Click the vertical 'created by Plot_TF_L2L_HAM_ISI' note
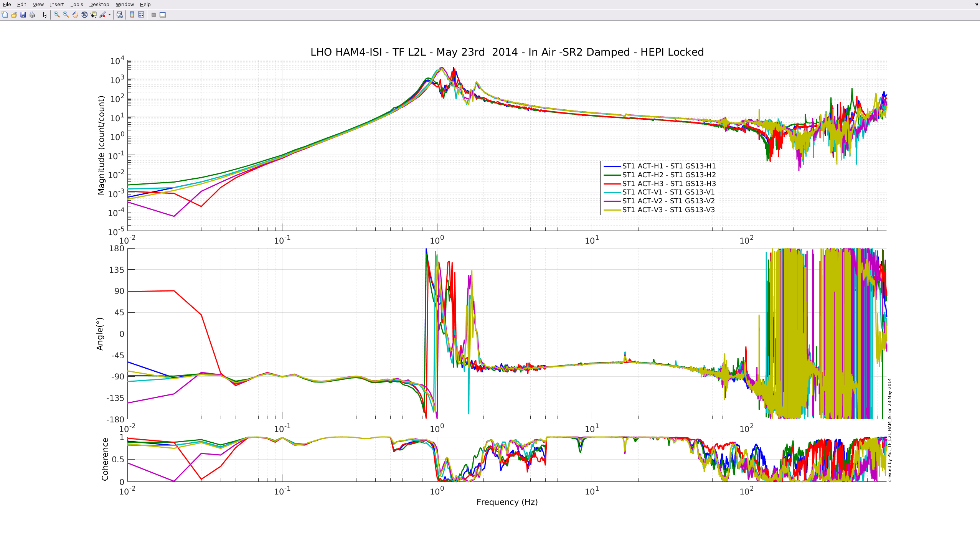Image resolution: width=980 pixels, height=539 pixels. coord(889,430)
